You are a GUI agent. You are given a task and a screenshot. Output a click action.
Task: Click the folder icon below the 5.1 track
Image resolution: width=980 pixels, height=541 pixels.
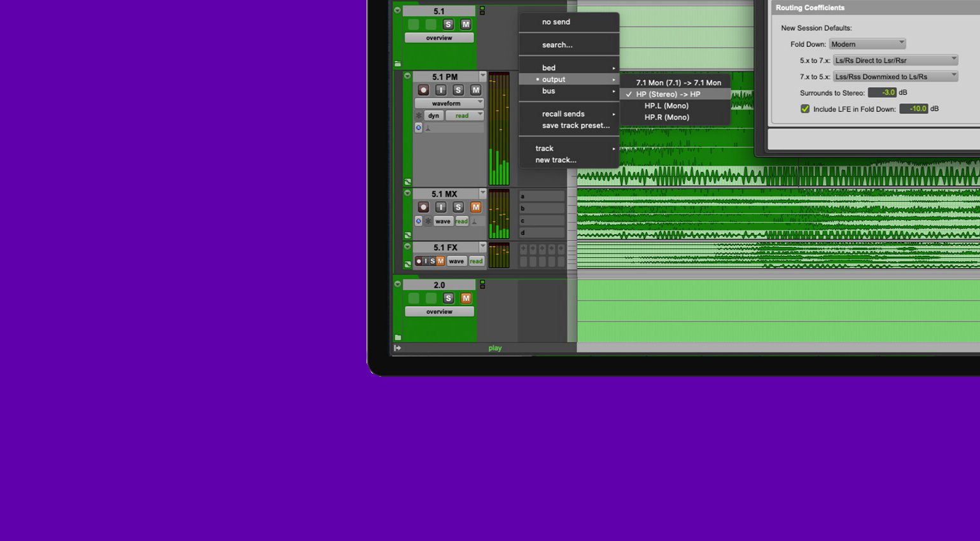pos(398,64)
